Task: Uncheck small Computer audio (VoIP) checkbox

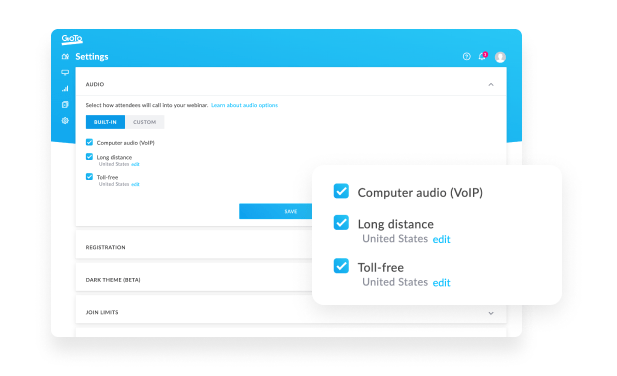Action: pos(89,142)
